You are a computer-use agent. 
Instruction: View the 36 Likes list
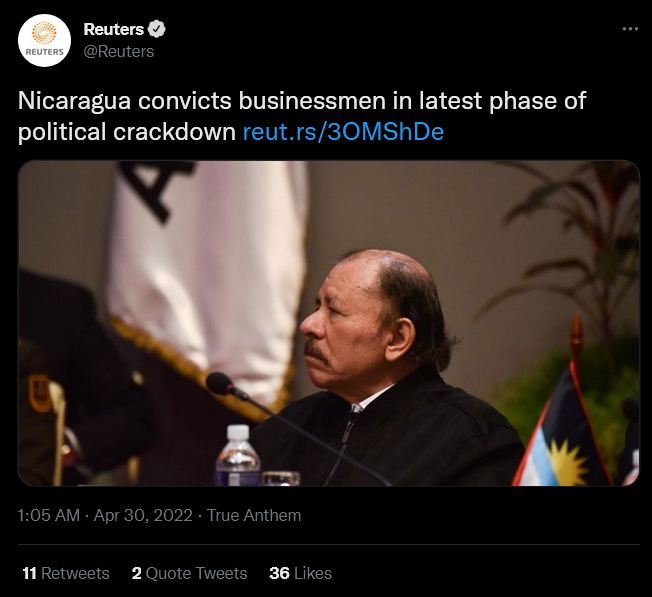click(x=300, y=573)
